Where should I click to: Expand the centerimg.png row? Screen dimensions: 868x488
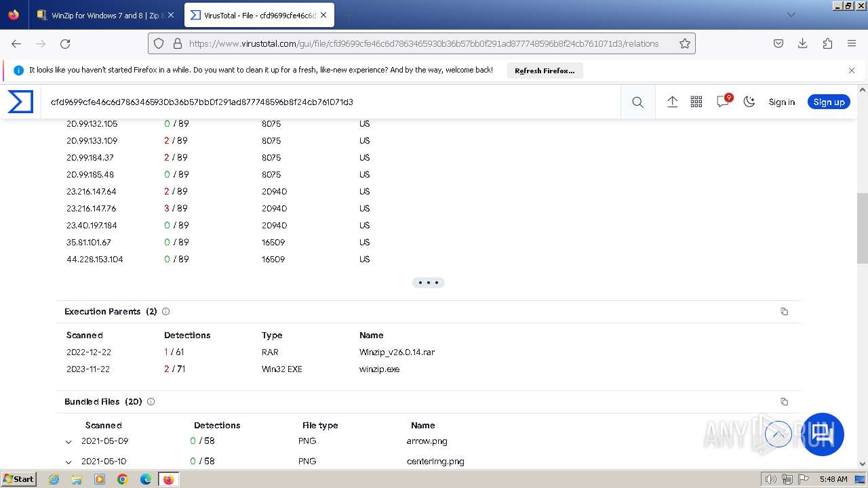click(x=68, y=462)
